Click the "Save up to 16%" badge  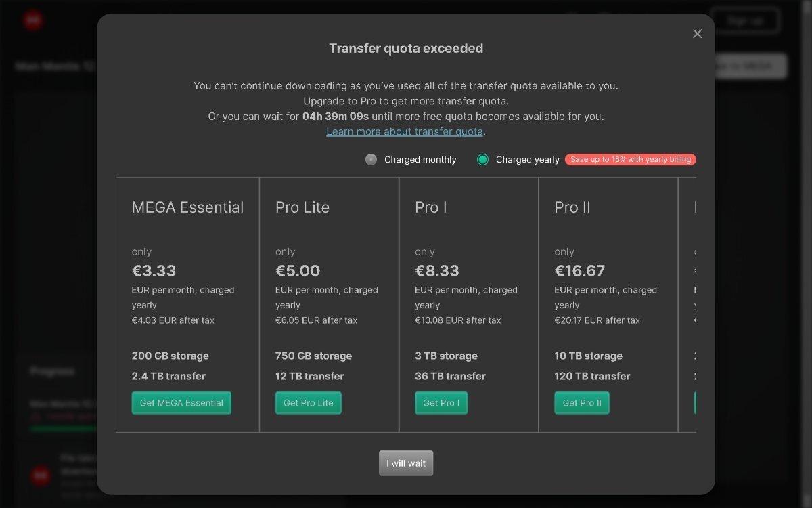(x=630, y=160)
